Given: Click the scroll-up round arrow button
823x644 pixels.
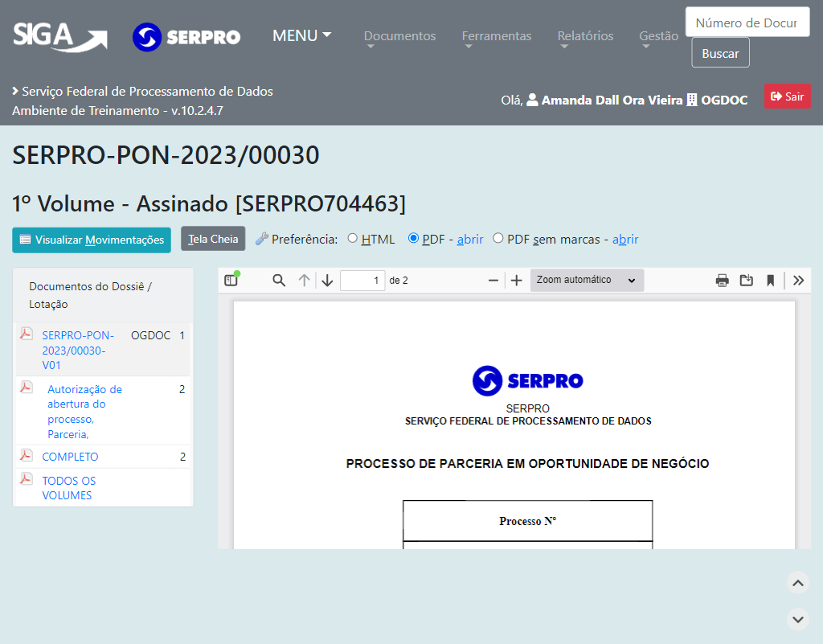Looking at the screenshot, I should tap(798, 583).
